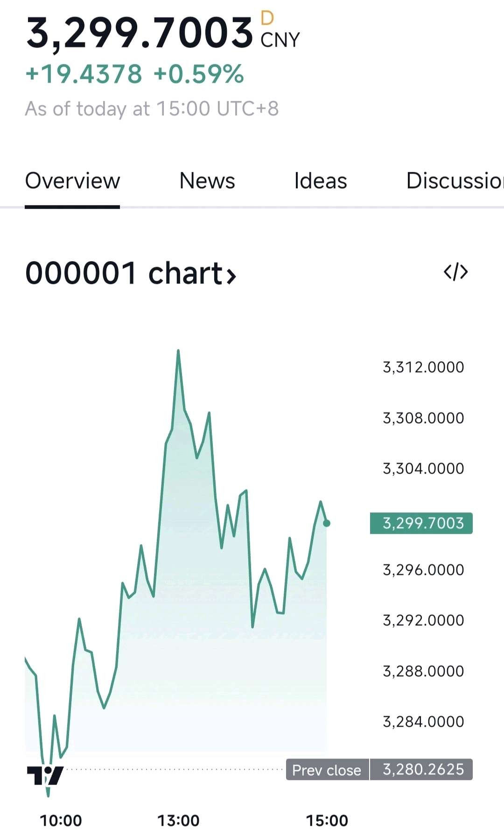Click the 3,280.2625 previous close value
This screenshot has width=504, height=837.
tap(423, 770)
